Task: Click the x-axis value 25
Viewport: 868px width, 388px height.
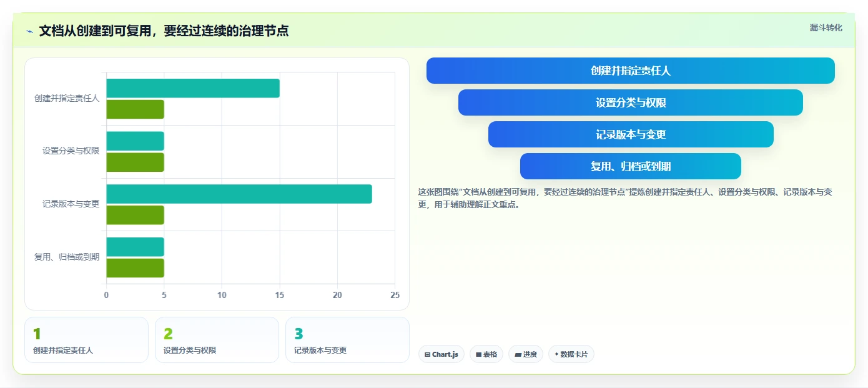Action: 395,295
